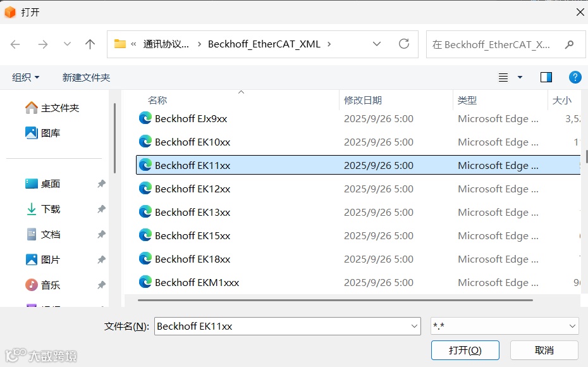Open recent locations chevron next to forward arrow
Viewport: 588px width, 367px height.
pos(67,44)
